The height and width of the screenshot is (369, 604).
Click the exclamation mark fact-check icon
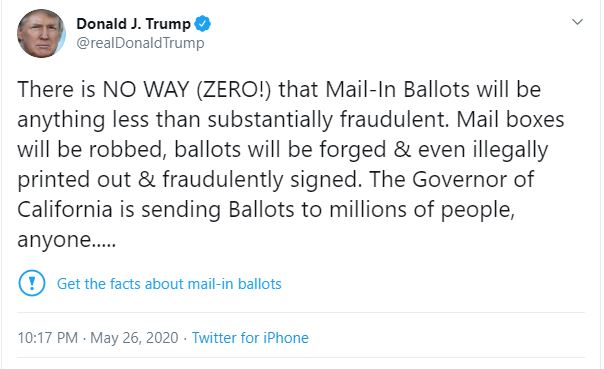click(32, 283)
